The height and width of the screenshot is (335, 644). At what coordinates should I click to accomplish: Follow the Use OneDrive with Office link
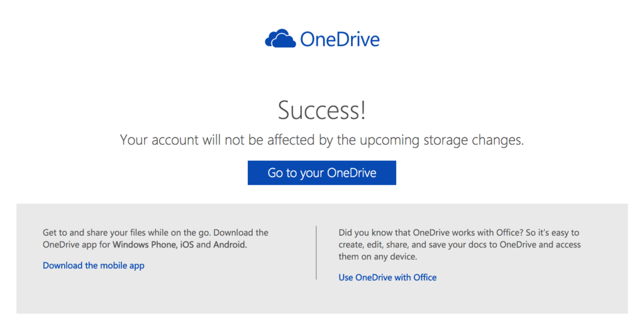387,278
